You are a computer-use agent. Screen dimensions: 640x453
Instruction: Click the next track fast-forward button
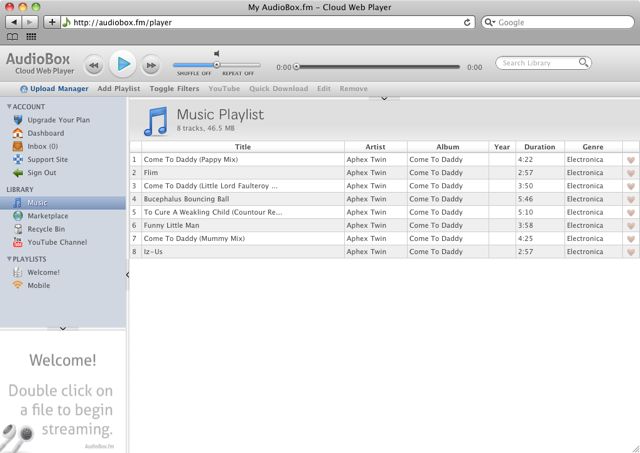151,65
